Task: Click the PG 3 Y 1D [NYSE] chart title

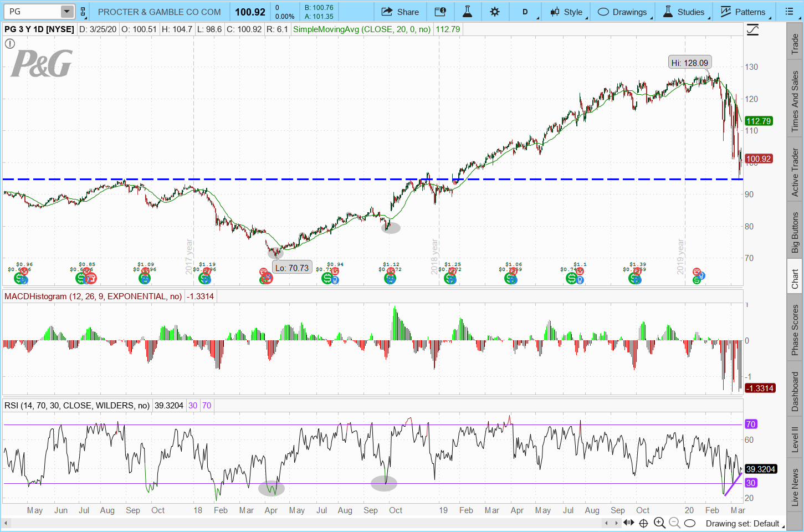Action: coord(39,29)
